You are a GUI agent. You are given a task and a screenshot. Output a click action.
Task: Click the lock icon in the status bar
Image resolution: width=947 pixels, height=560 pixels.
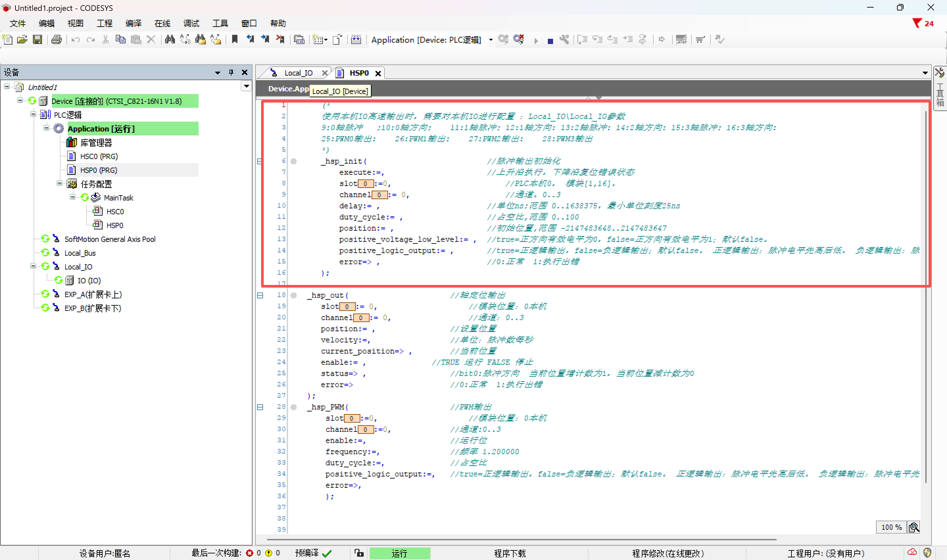pos(359,553)
